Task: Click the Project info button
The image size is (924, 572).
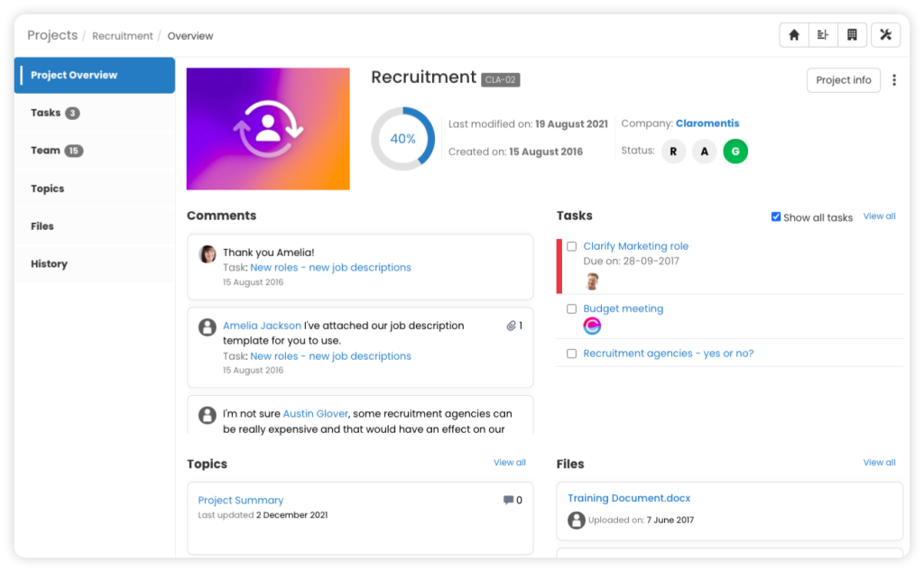Action: coord(843,80)
